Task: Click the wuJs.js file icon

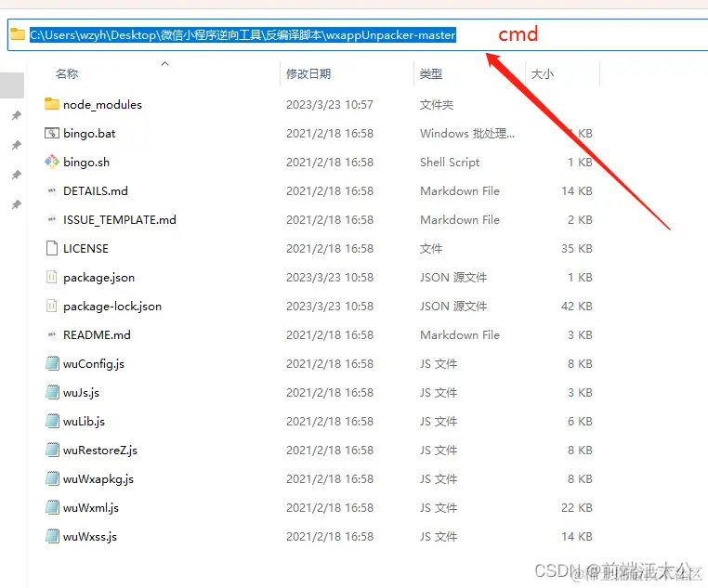Action: coord(52,392)
